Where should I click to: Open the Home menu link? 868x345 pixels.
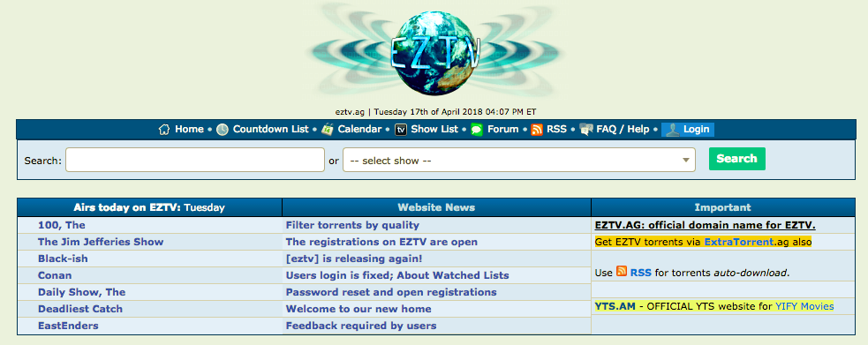pyautogui.click(x=189, y=130)
